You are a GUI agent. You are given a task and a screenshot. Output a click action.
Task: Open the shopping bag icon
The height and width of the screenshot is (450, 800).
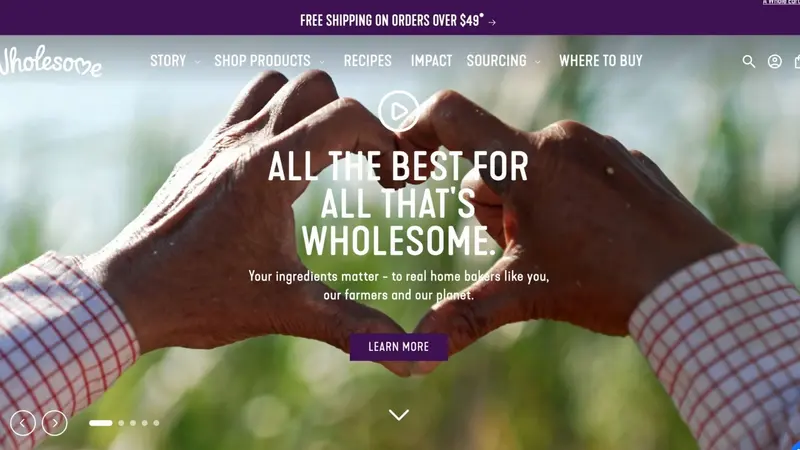(797, 62)
